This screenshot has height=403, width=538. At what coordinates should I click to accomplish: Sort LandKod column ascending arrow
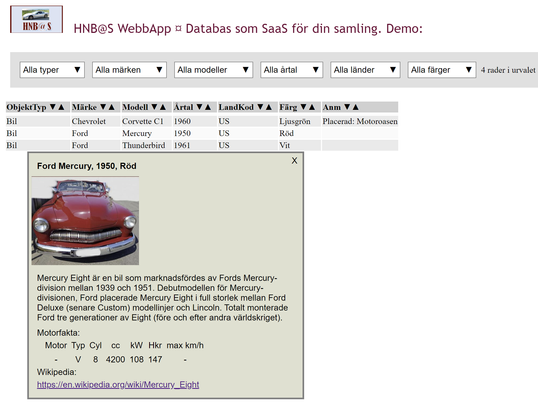[269, 107]
